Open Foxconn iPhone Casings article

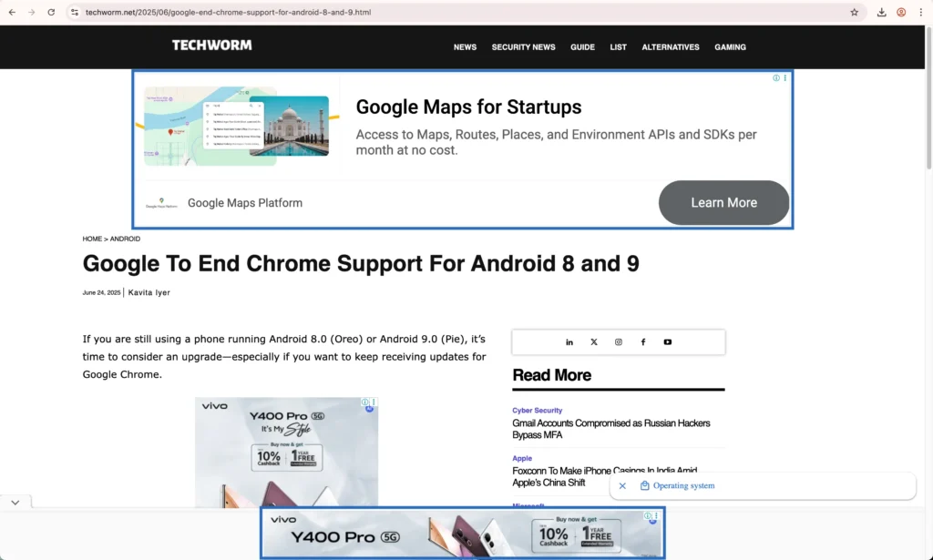coord(605,476)
